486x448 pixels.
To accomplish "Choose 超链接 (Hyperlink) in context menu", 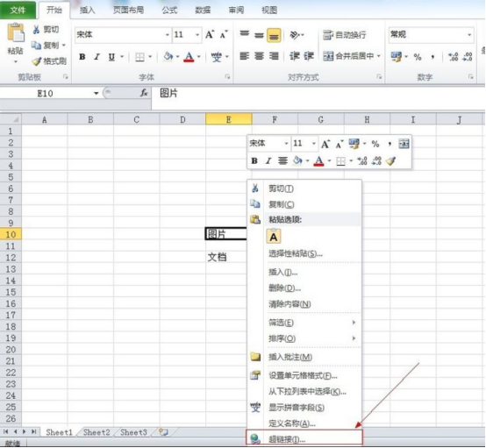I will pos(304,438).
